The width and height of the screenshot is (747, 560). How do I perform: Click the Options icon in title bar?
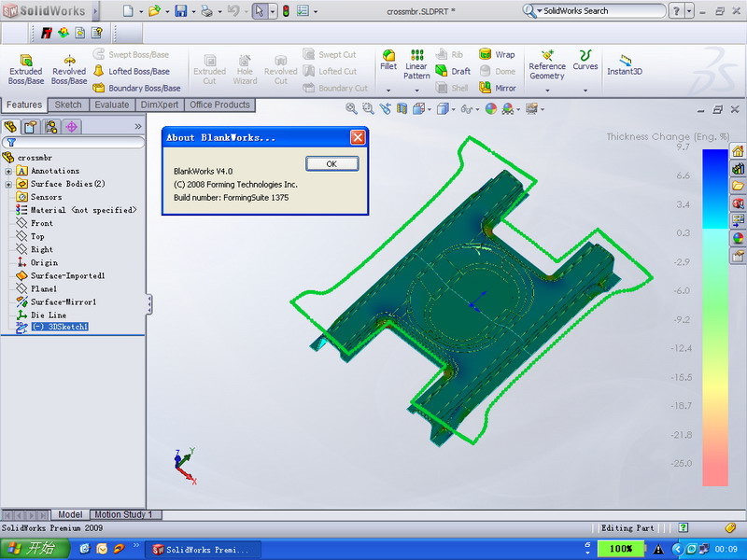[x=303, y=10]
